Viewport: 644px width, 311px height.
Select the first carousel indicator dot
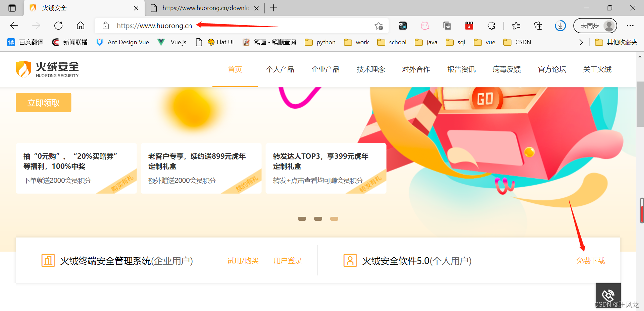302,219
